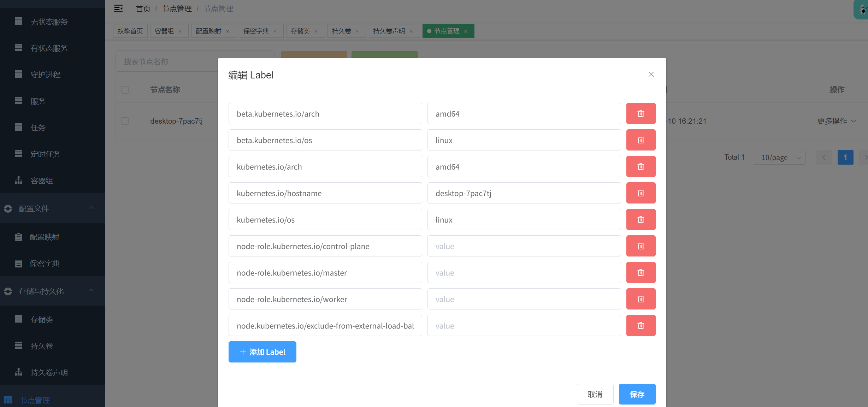Close the 编辑 Label dialog
This screenshot has height=407, width=868.
tap(651, 74)
